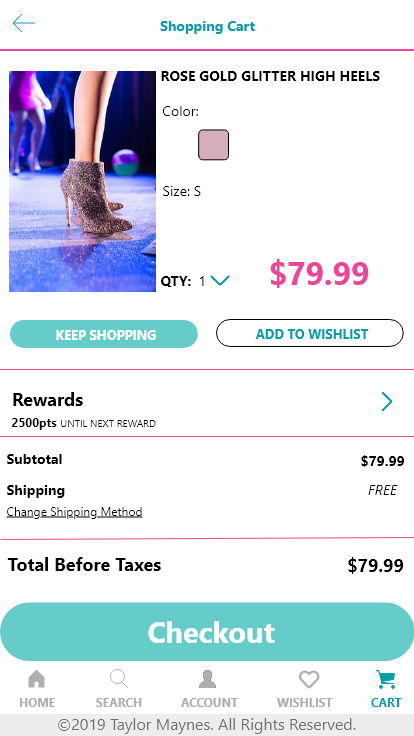Go back using the arrow icon
The height and width of the screenshot is (736, 414).
tap(23, 23)
